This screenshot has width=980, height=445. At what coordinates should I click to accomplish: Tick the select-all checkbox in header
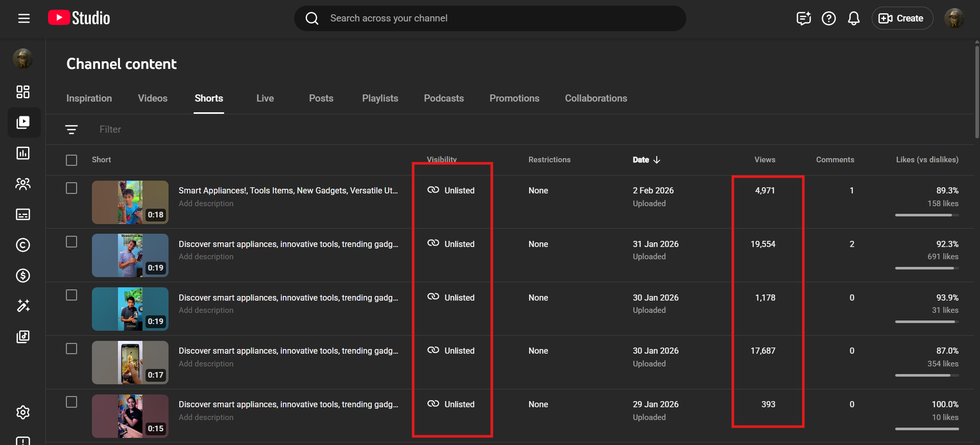tap(71, 160)
